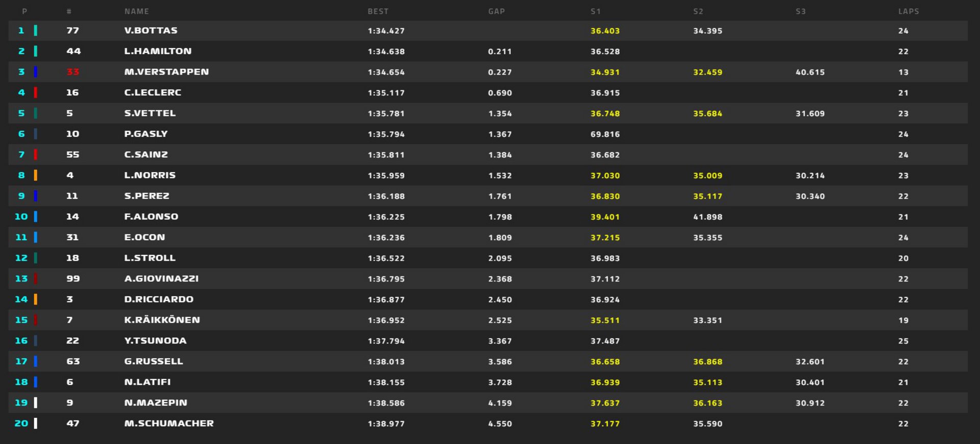This screenshot has width=980, height=444.
Task: Click the LAPS column header
Action: [x=909, y=11]
